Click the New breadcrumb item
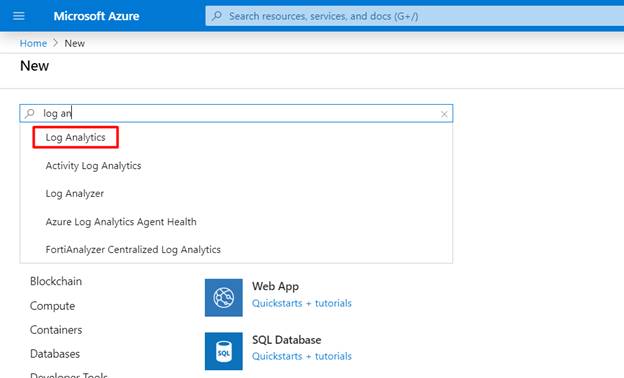The width and height of the screenshot is (624, 378). 74,43
